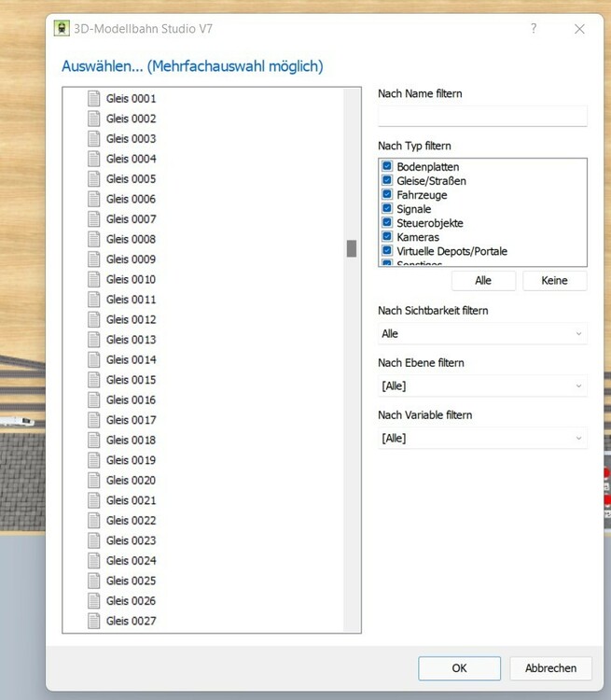Select Gleis 0016 in the list
Screen dimensions: 611x700
click(132, 400)
